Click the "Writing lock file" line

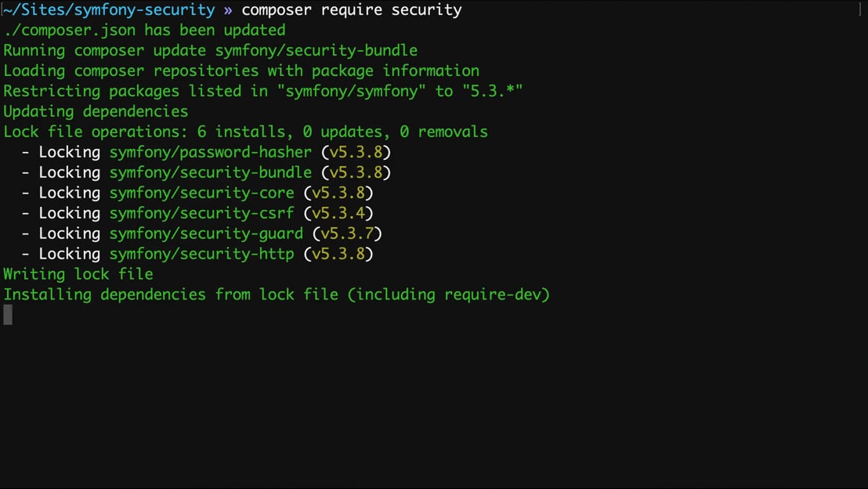[x=78, y=274]
